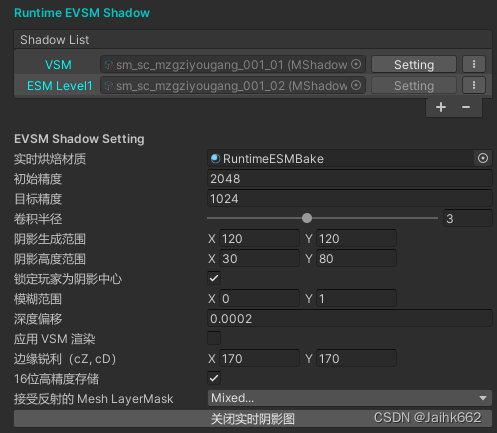This screenshot has width=497, height=433.
Task: Click Setting button on ESM Level1 row
Action: click(x=414, y=86)
